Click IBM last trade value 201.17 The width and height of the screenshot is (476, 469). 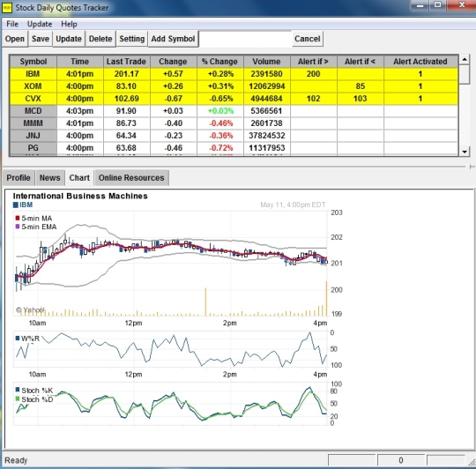point(126,74)
